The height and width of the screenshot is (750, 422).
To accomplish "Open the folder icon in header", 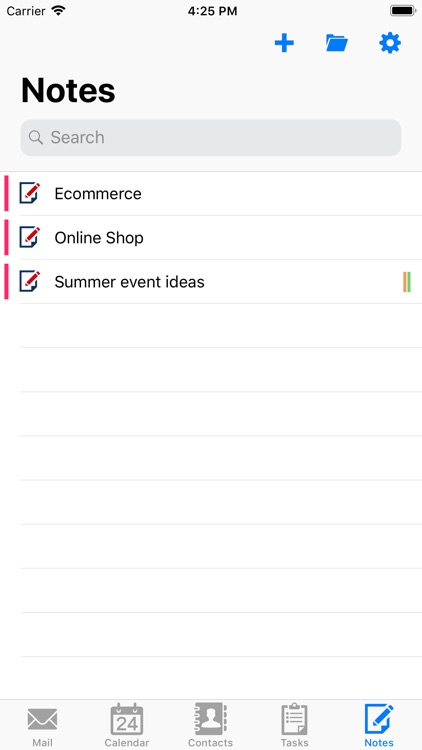I will [x=336, y=43].
